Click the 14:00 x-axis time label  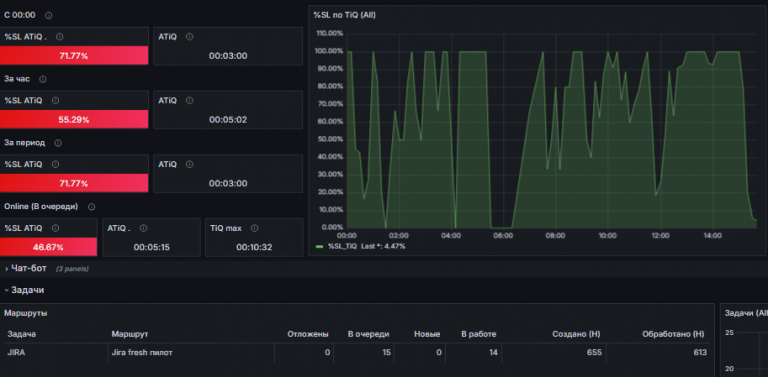713,236
